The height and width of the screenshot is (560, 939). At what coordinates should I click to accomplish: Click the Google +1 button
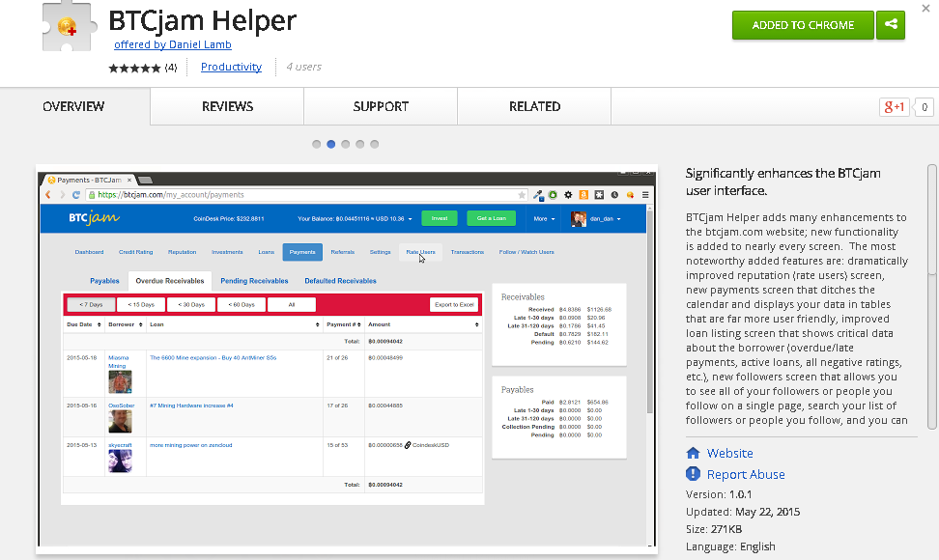(895, 107)
